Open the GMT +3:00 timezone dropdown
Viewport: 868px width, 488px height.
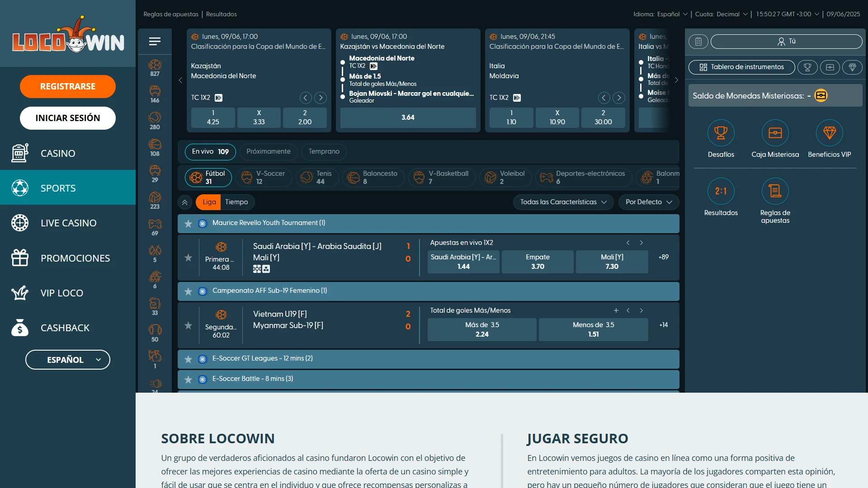pos(788,14)
